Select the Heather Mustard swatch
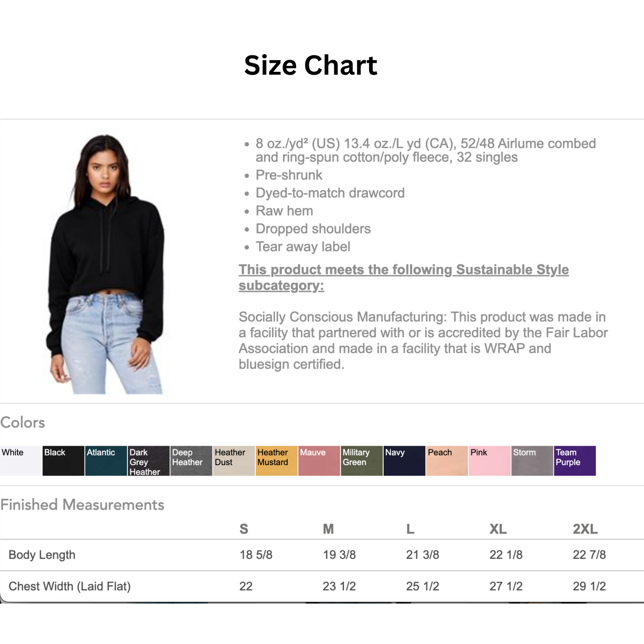The image size is (644, 644). coord(276,460)
